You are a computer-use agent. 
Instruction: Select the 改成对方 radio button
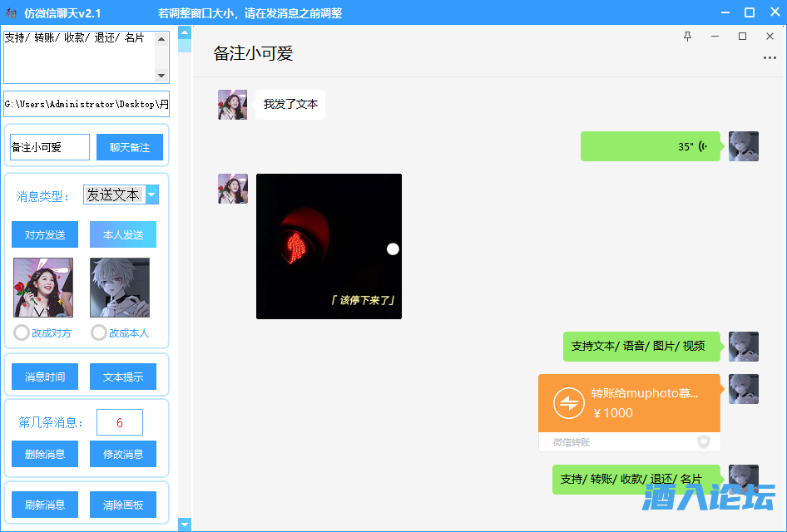pyautogui.click(x=22, y=332)
